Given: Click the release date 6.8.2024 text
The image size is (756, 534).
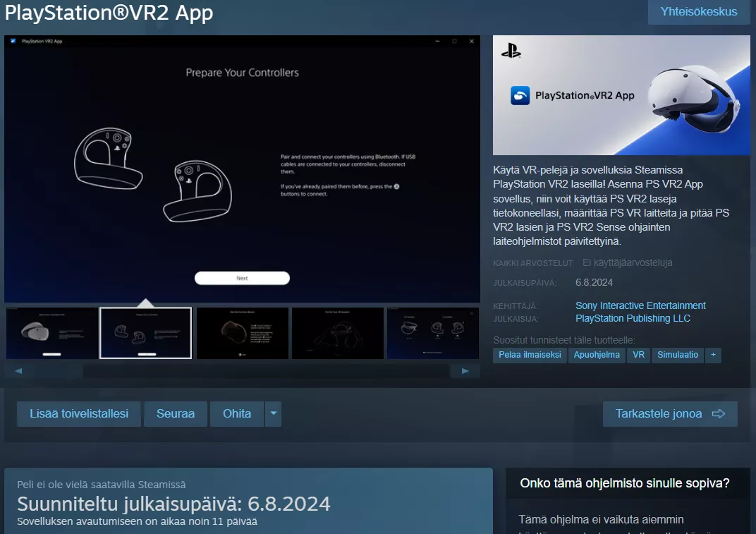Looking at the screenshot, I should pyautogui.click(x=594, y=283).
